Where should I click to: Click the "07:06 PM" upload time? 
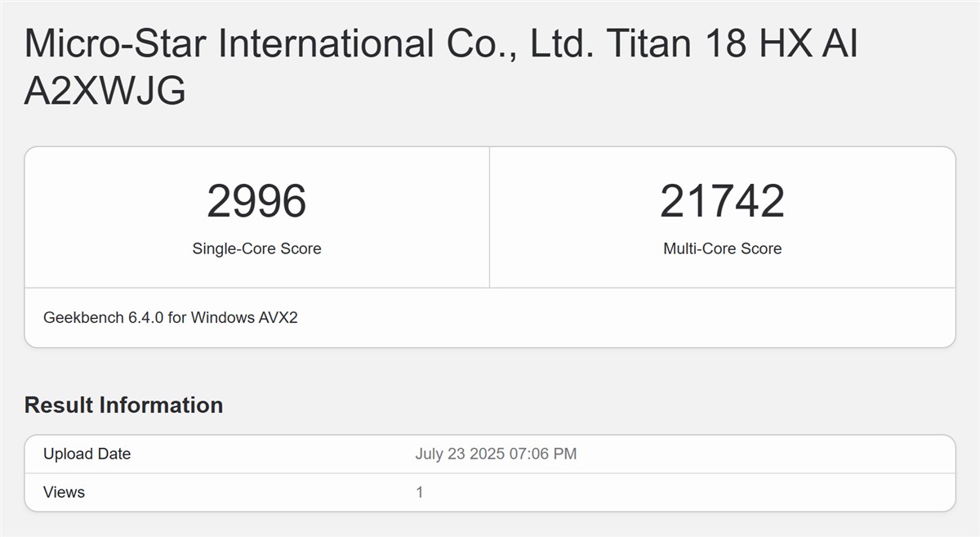pos(543,454)
